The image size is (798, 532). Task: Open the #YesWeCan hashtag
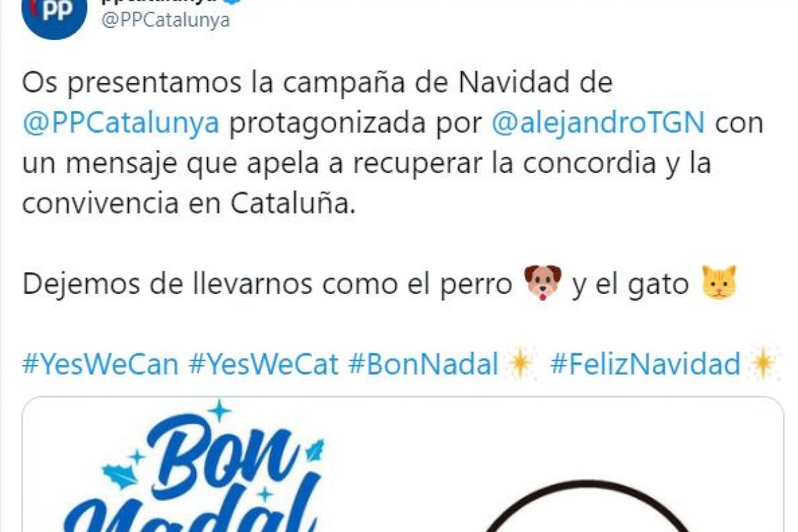[x=100, y=364]
